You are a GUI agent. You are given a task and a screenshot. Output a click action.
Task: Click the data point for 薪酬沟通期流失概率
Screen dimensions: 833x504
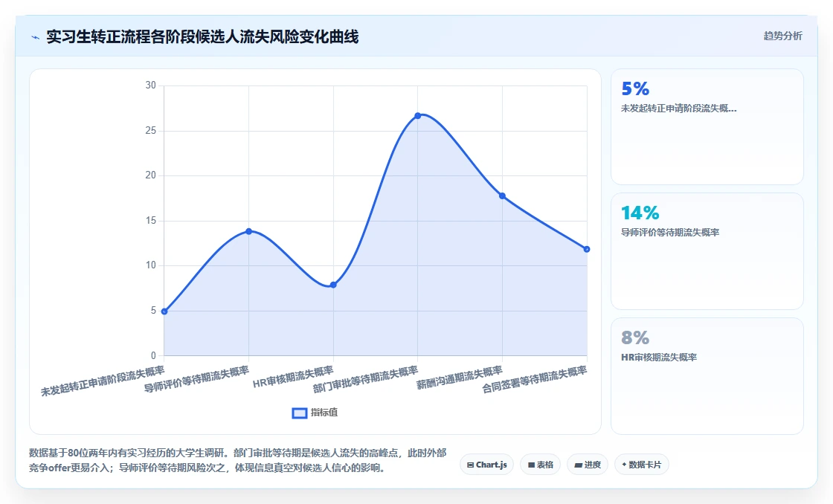click(x=502, y=196)
